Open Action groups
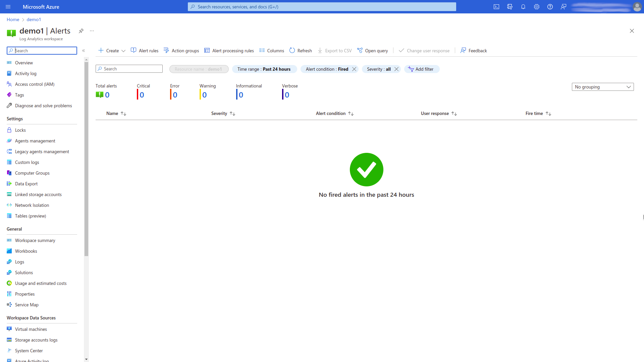Viewport: 644px width, 362px height. (181, 51)
